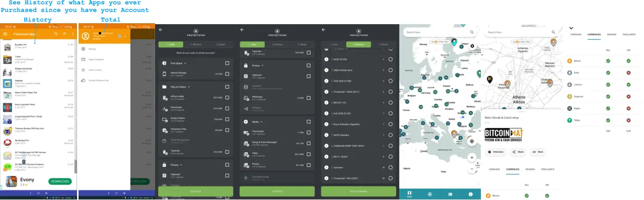Tap the crosshair locate icon in teal bottom bar
This screenshot has height=200, width=644.
point(430,194)
